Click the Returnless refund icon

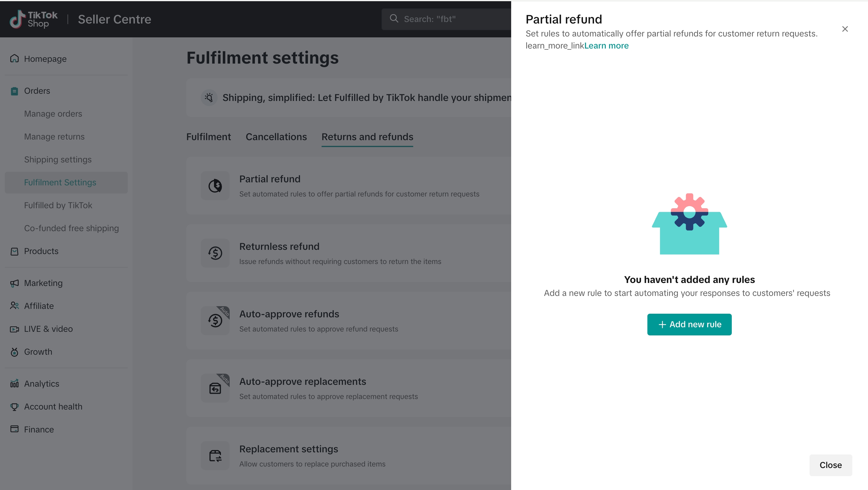pos(215,253)
